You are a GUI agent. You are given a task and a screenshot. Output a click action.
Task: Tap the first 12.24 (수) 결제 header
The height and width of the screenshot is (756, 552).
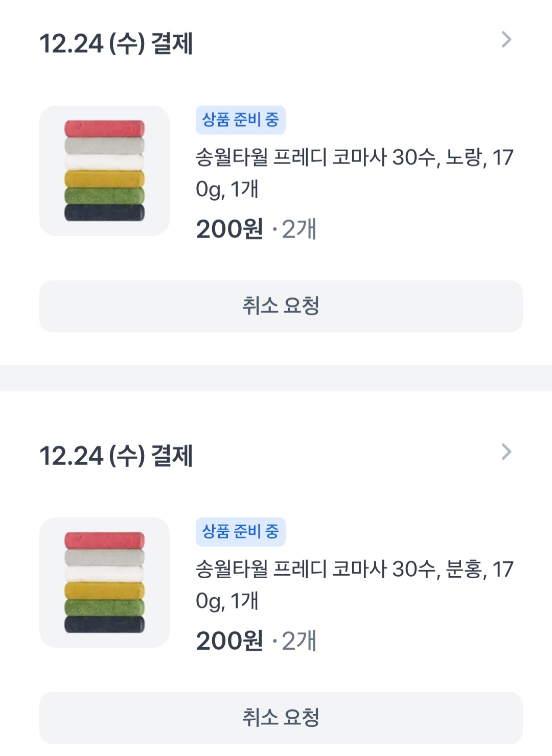point(116,43)
